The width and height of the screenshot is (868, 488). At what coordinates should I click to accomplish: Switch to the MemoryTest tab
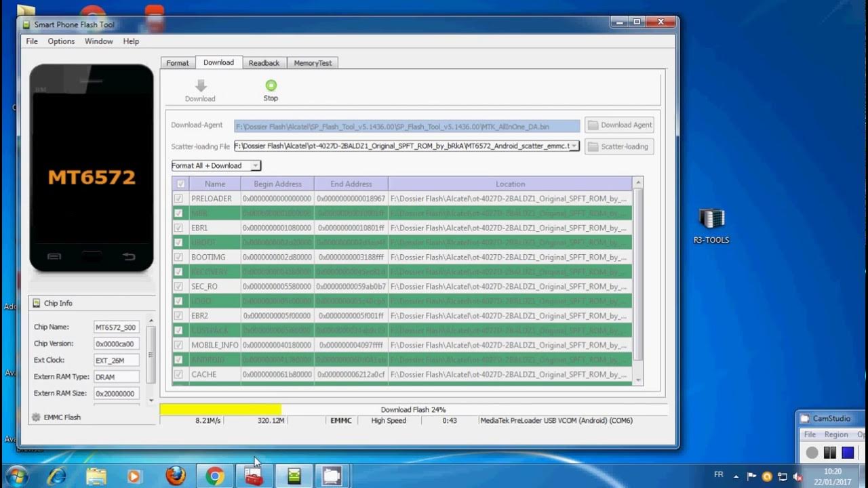313,63
